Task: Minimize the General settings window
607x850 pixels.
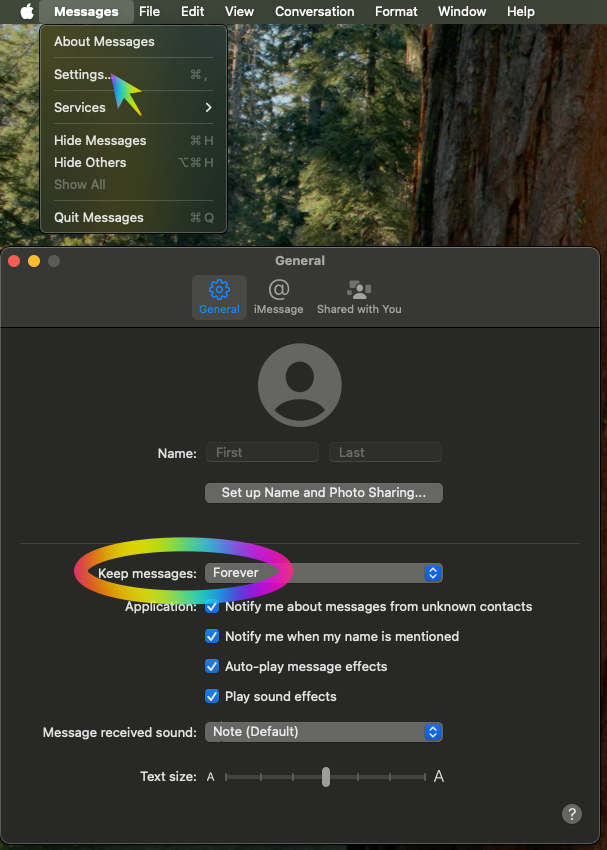Action: tap(34, 261)
